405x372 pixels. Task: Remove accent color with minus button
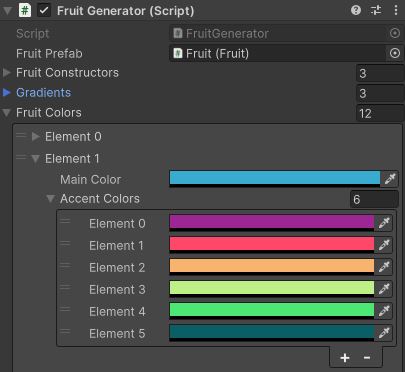(367, 358)
